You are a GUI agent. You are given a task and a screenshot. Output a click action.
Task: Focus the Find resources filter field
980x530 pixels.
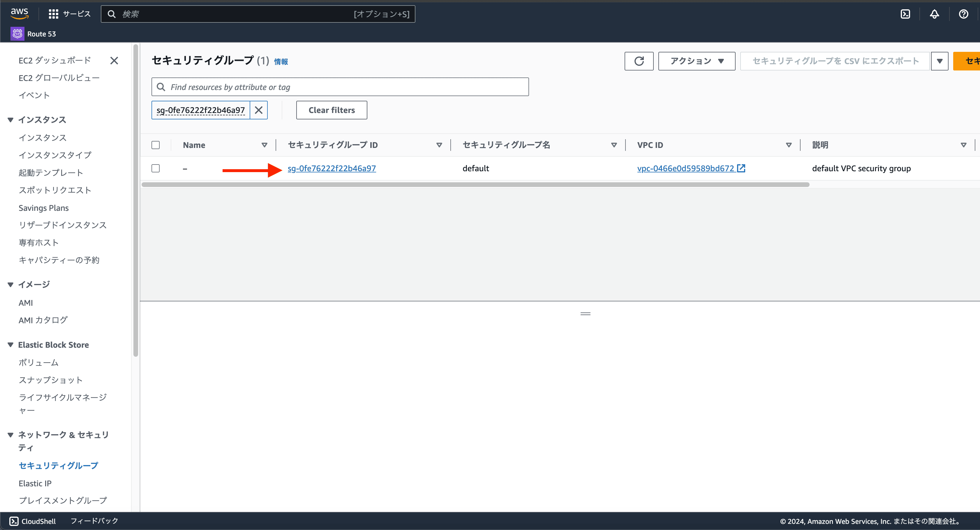[340, 87]
